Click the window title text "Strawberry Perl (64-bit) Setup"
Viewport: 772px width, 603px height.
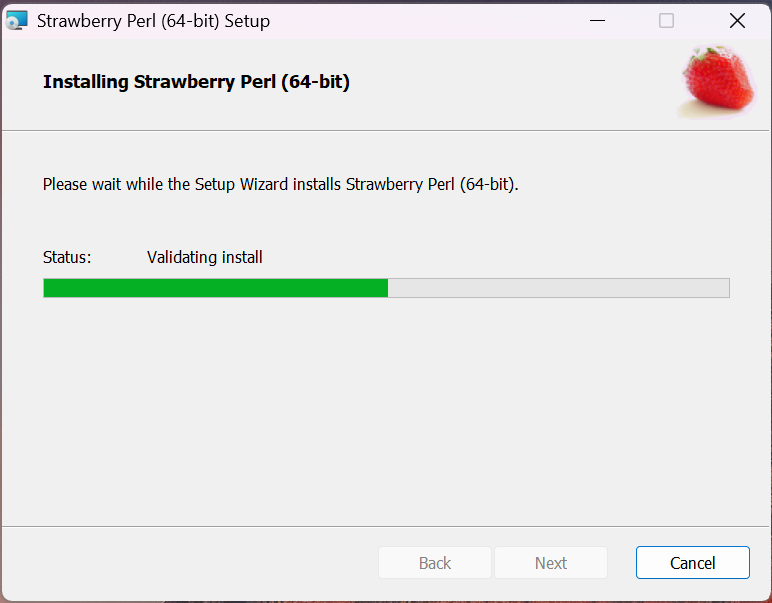click(153, 20)
